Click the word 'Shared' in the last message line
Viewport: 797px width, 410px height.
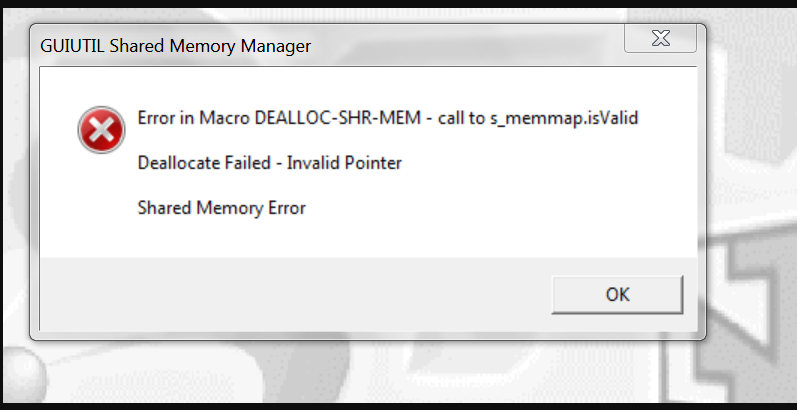[x=164, y=208]
